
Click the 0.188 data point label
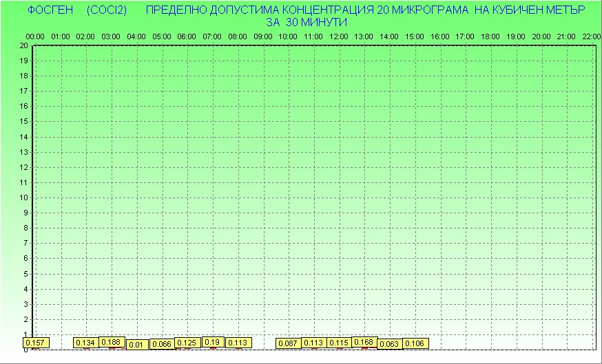click(111, 342)
